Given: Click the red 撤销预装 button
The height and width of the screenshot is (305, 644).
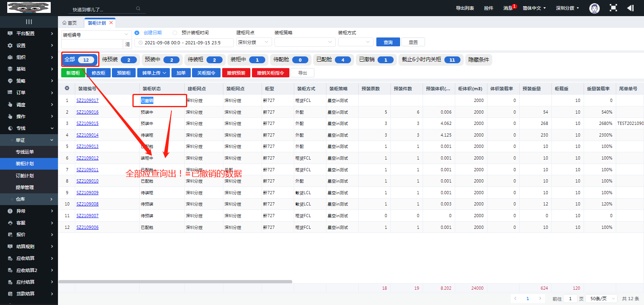Looking at the screenshot, I should [x=236, y=73].
